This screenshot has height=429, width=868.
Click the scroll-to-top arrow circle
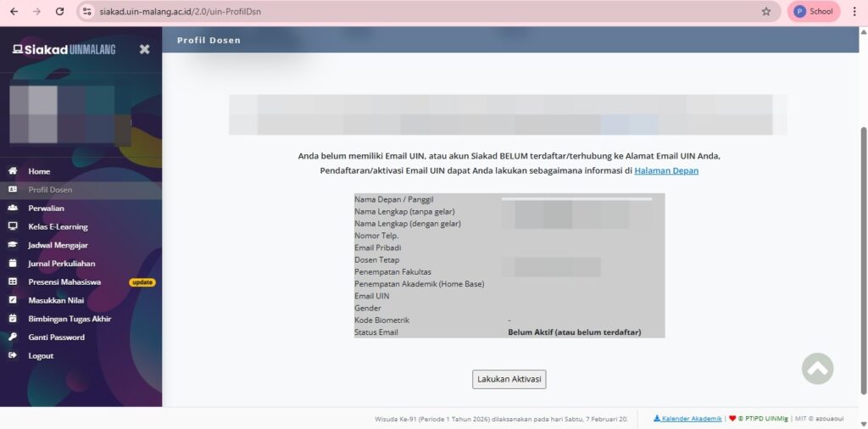817,368
